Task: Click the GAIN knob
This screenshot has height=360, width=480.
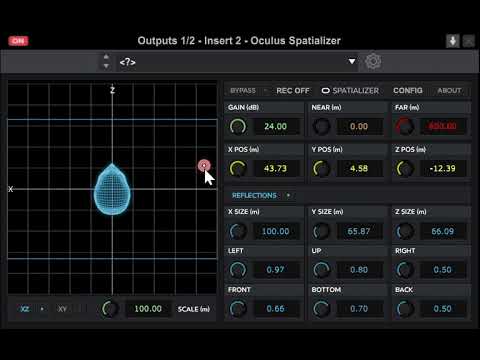Action: pyautogui.click(x=238, y=126)
